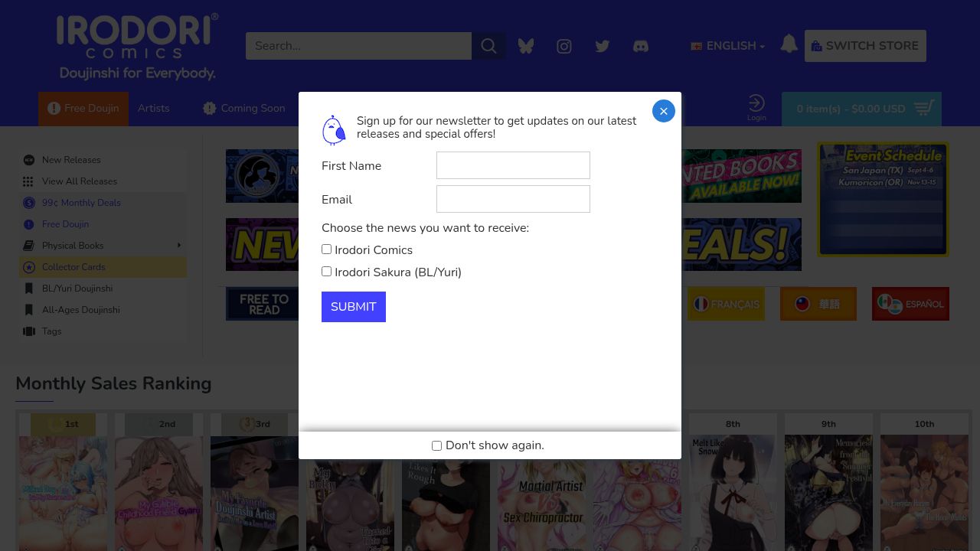Image resolution: width=980 pixels, height=551 pixels.
Task: Select the Coming Soon menu item
Action: (243, 109)
